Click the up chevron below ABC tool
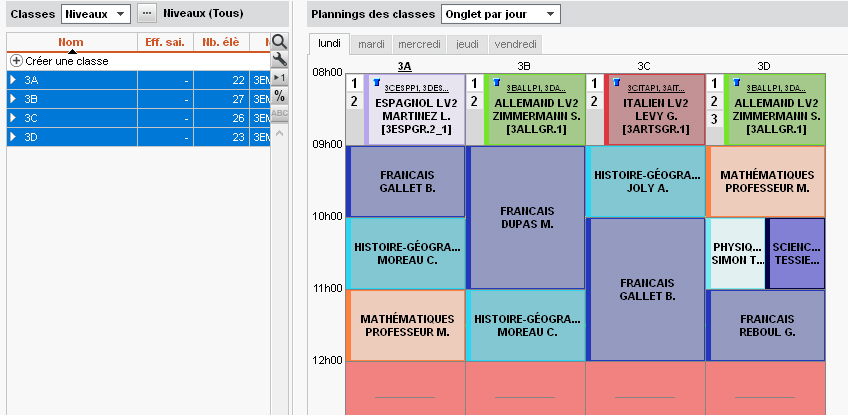This screenshot has height=415, width=848. coord(279,133)
